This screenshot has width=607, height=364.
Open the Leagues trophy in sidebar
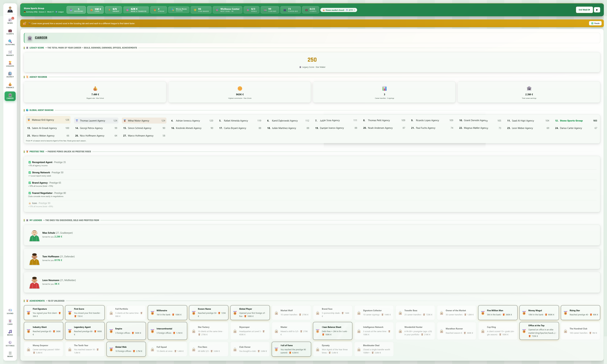coord(10,64)
